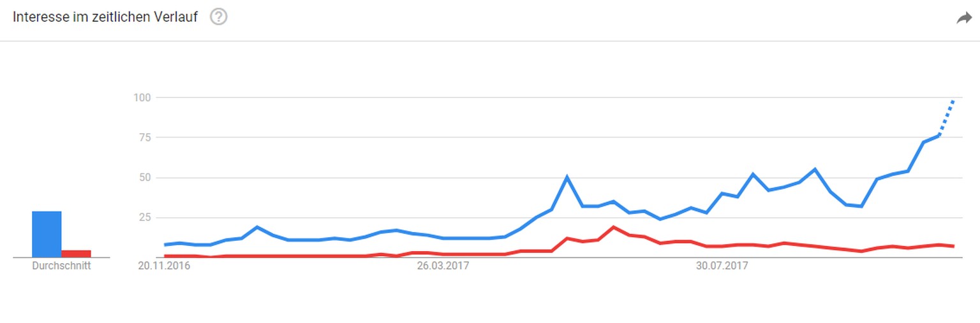Viewport: 980px width, 323px height.
Task: Select the 26.03.2017 date label
Action: pos(443,266)
